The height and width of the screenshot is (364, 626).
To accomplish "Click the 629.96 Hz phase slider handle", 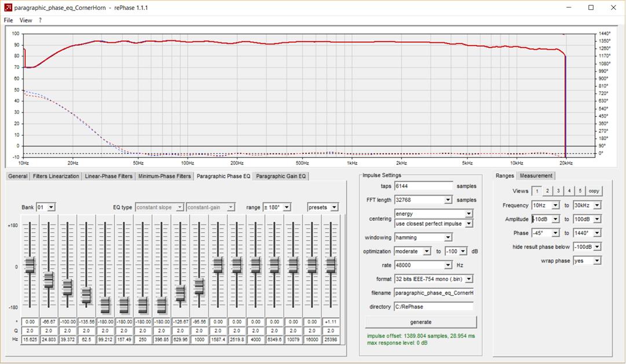I will coord(181,293).
